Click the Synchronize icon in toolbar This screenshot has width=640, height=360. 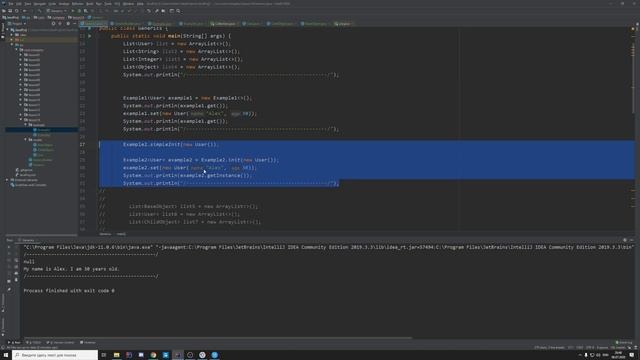pos(17,11)
